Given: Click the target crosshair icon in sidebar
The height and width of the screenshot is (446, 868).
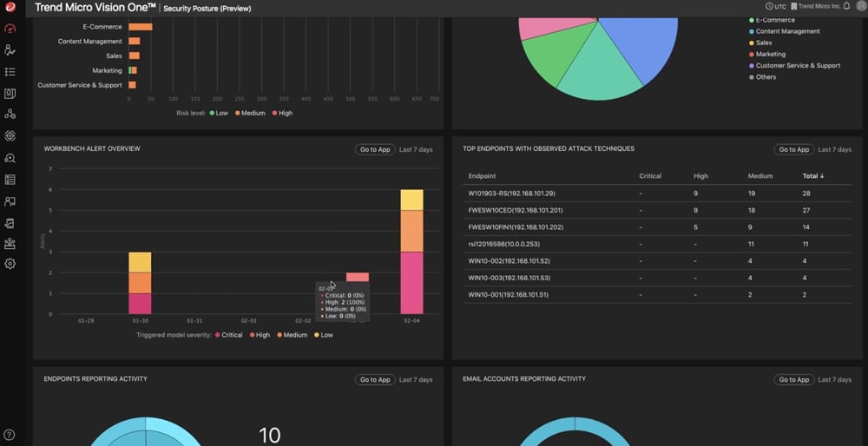Looking at the screenshot, I should click(10, 136).
